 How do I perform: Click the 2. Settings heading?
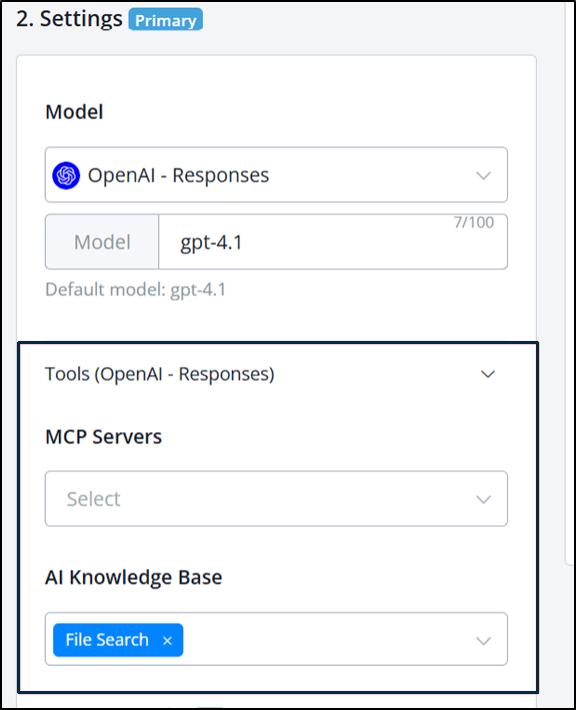(x=69, y=19)
